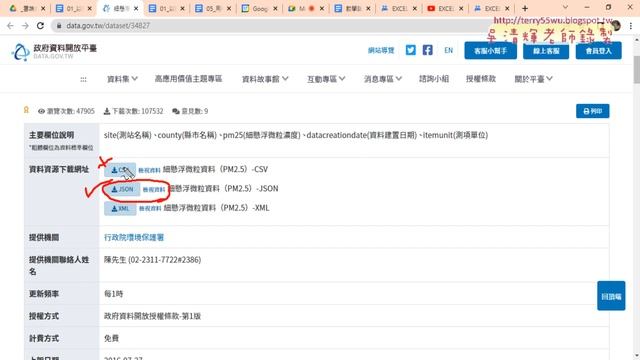Click the scrollbar down arrow
The image size is (640, 360).
(636, 356)
